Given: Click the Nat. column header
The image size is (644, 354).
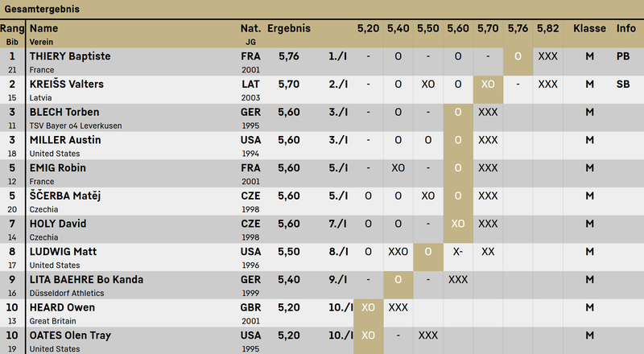Looking at the screenshot, I should coord(250,29).
